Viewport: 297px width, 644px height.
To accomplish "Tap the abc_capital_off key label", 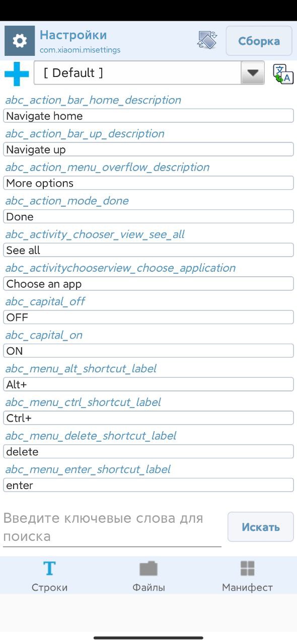I will pos(45,301).
